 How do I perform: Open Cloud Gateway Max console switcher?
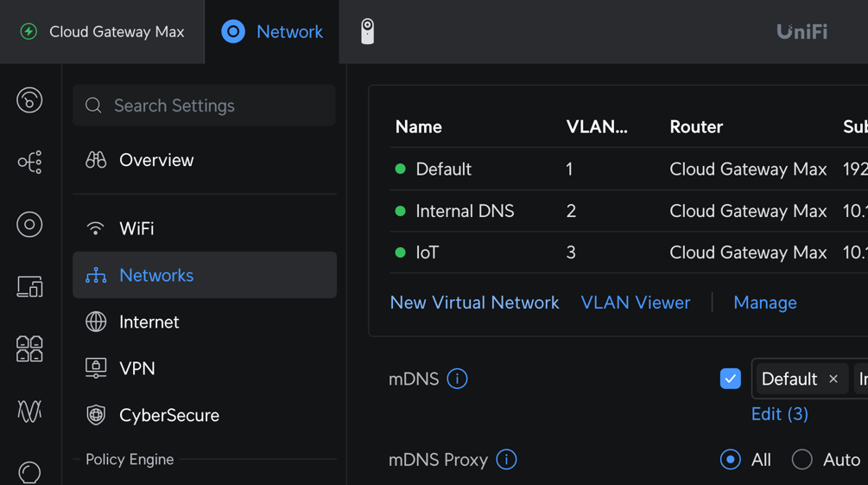pos(102,32)
